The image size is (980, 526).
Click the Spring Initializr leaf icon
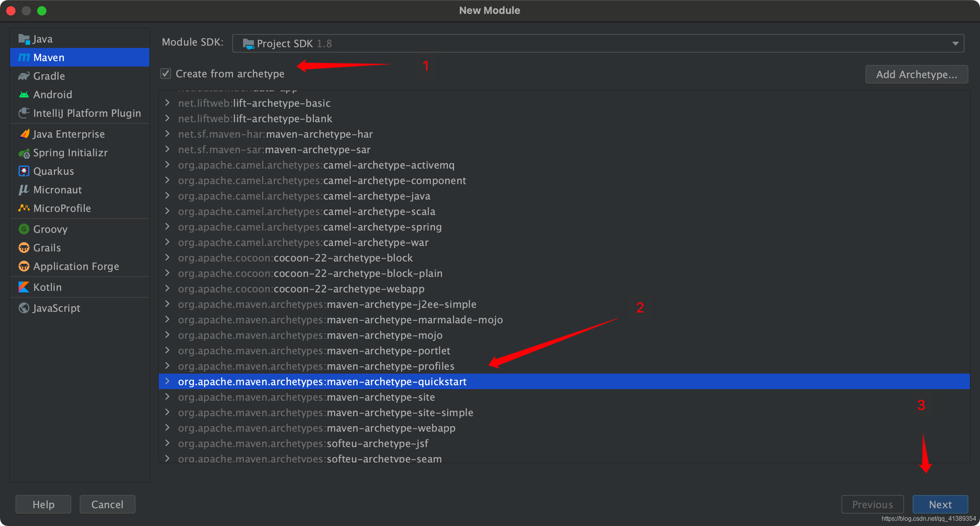click(24, 153)
